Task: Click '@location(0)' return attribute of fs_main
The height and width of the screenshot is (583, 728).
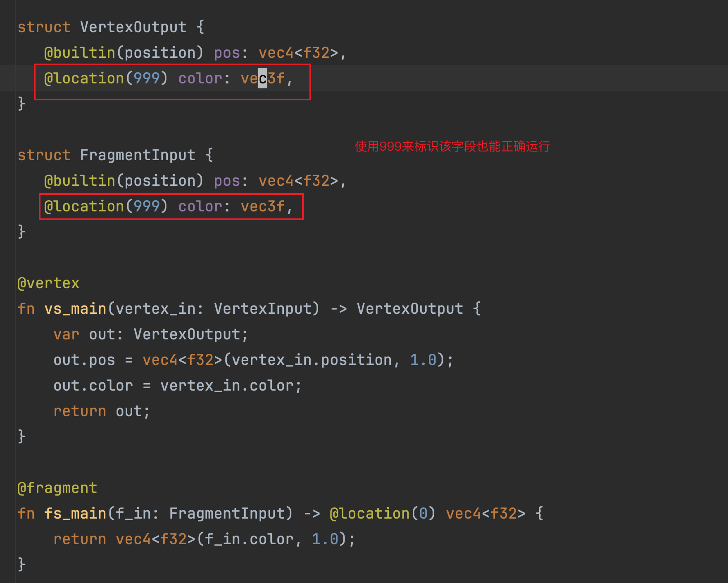Action: tap(383, 514)
